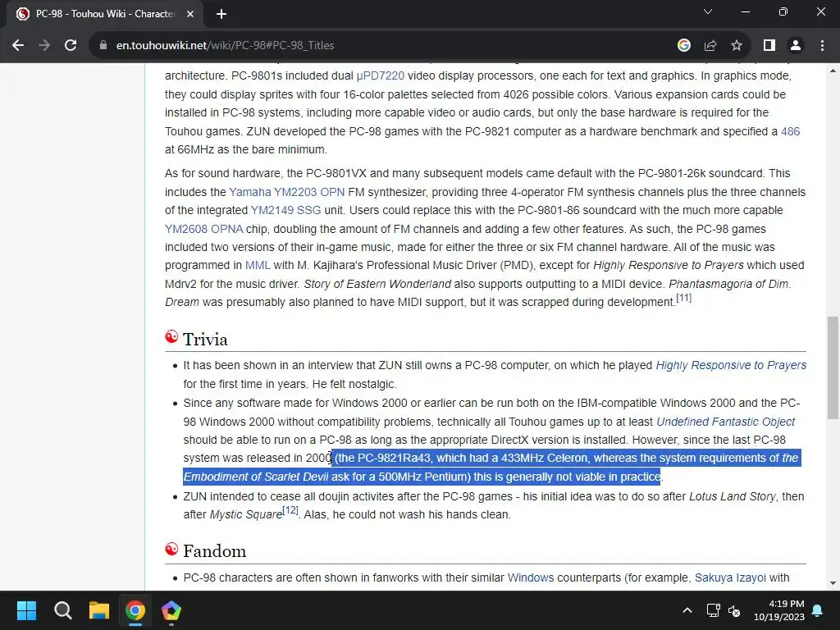Open the YM2608 OPNA link

204,229
